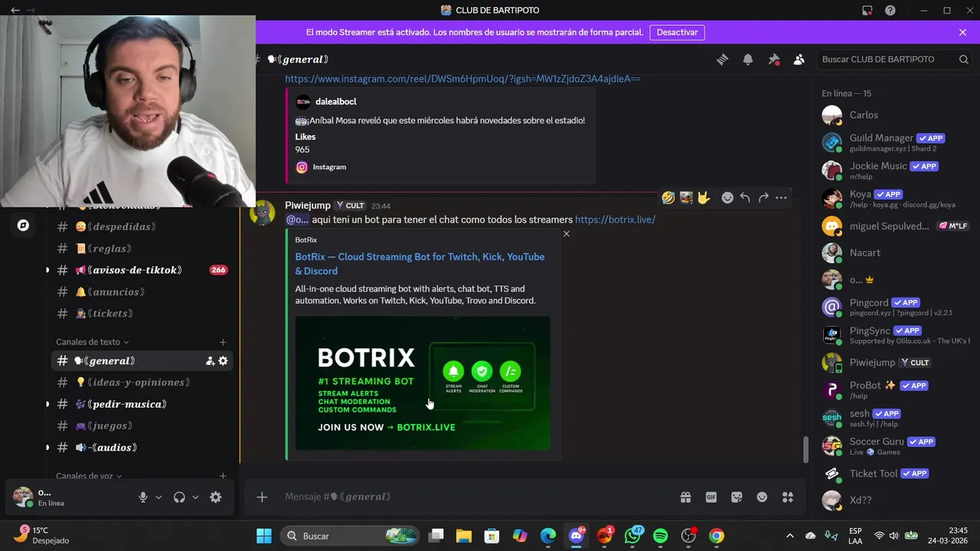Image resolution: width=980 pixels, height=551 pixels.
Task: Open invite people icon on general channel
Action: (x=210, y=361)
